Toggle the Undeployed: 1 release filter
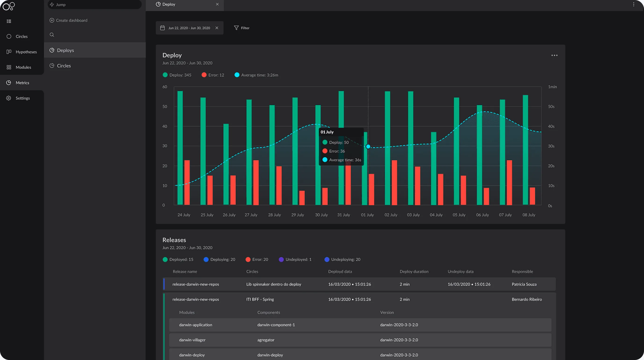The image size is (644, 360). 295,260
